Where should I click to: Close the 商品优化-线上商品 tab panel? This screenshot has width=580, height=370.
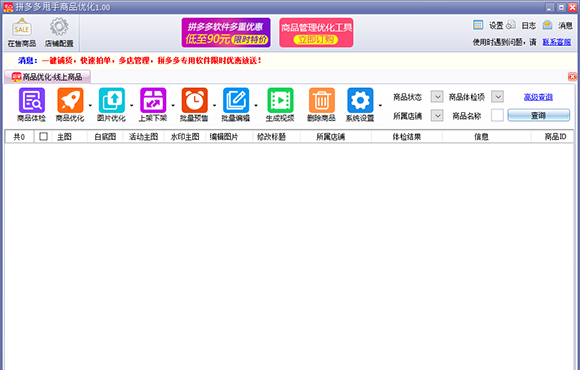click(572, 77)
